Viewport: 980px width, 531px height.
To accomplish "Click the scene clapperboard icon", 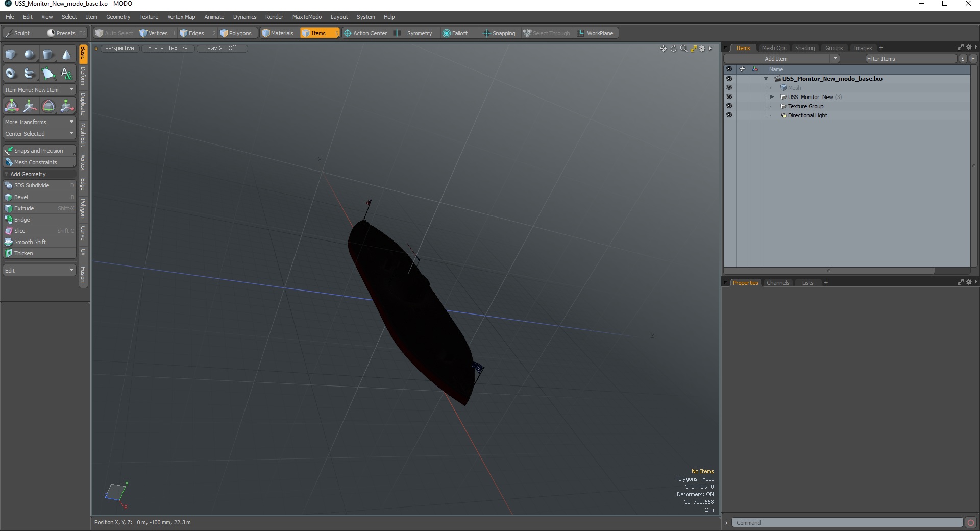I will point(777,79).
